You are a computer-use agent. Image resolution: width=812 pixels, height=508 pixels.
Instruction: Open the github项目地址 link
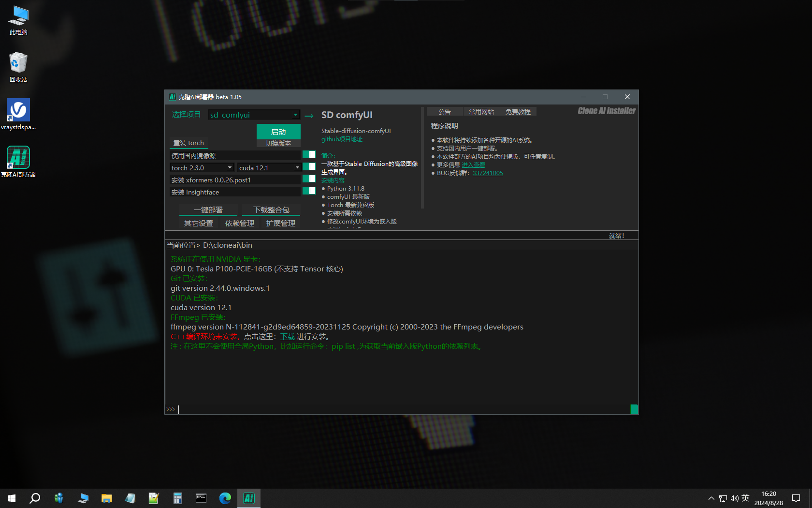(x=342, y=139)
